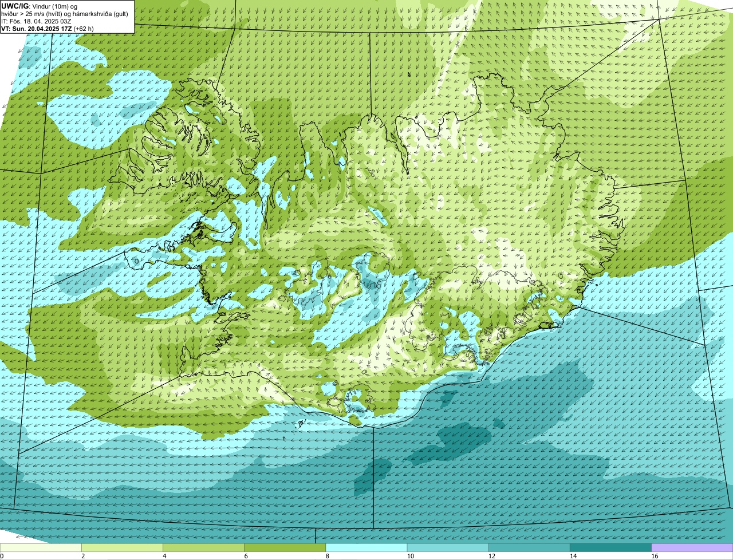Click the light teal 10–12 m/s legend swatch
This screenshot has width=733, height=560.
pos(448,547)
